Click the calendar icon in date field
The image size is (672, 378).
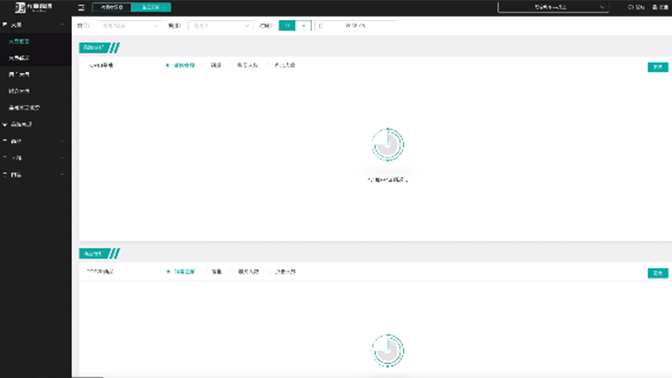tap(321, 26)
